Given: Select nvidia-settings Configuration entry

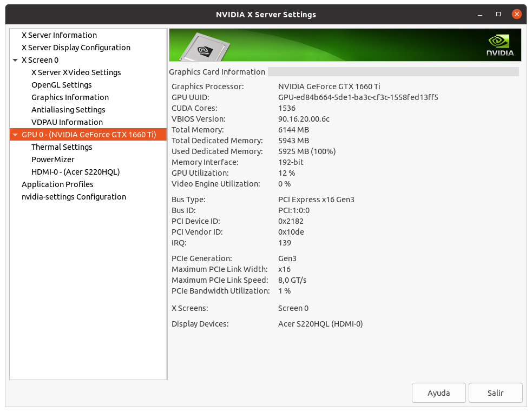Looking at the screenshot, I should pos(74,197).
